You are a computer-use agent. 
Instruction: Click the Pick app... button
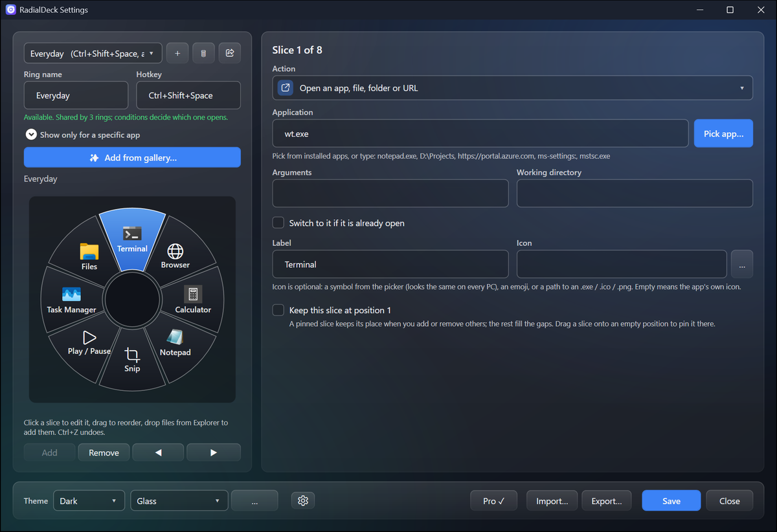[723, 133]
